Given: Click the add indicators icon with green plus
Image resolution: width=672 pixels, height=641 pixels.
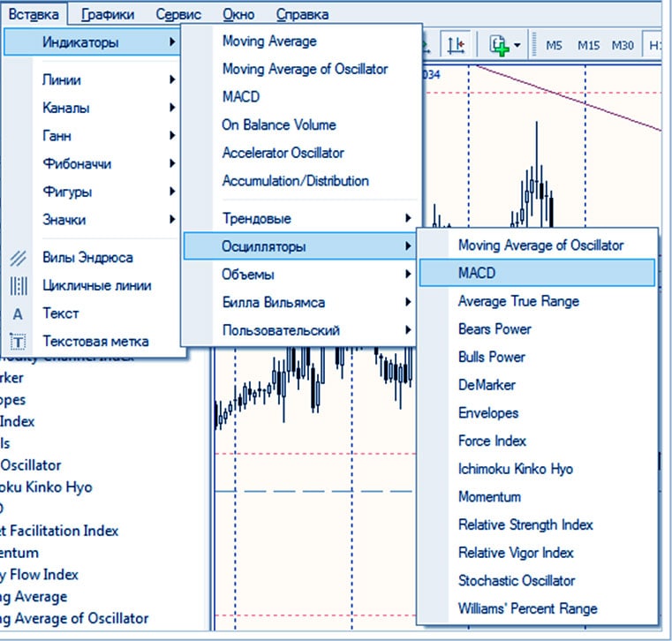Looking at the screenshot, I should tap(499, 44).
